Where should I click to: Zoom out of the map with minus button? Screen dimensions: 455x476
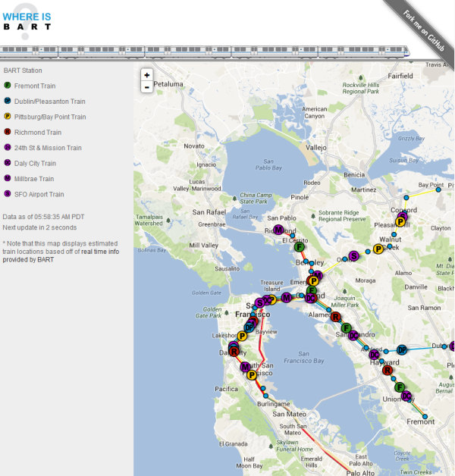point(146,87)
